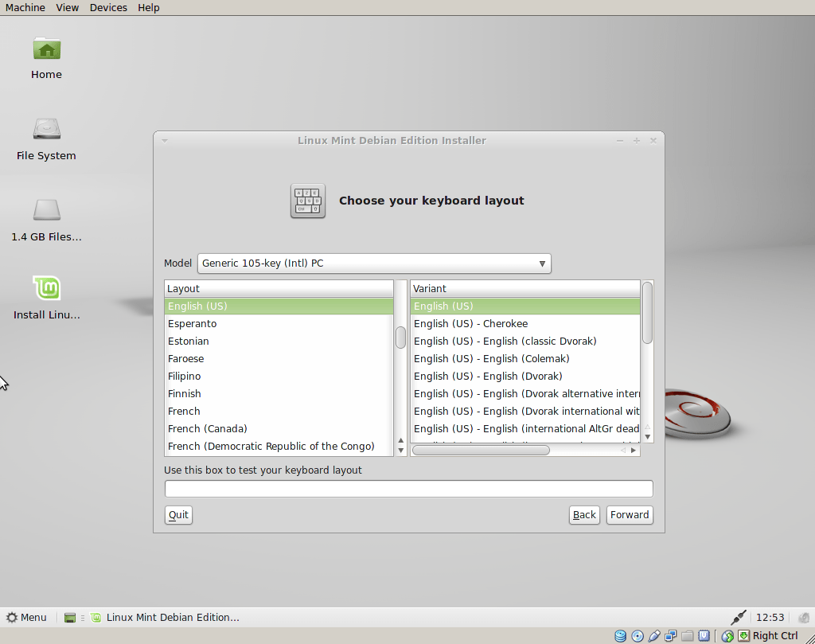Image resolution: width=815 pixels, height=644 pixels.
Task: Open the Help menu
Action: point(149,8)
